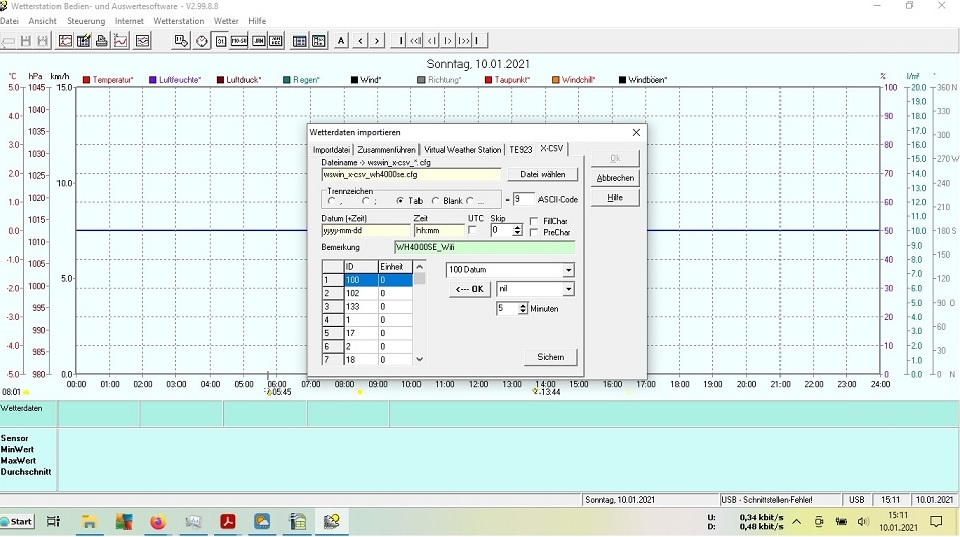Open the 'nil' combo box

[x=568, y=289]
